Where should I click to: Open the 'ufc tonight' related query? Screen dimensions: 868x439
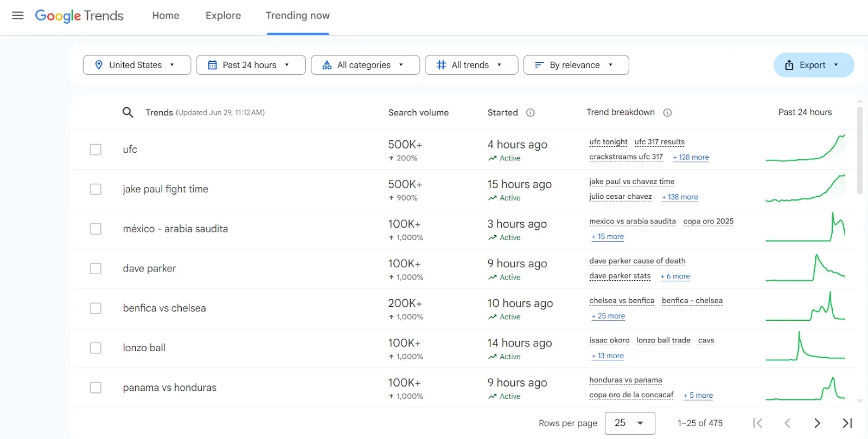pyautogui.click(x=609, y=142)
